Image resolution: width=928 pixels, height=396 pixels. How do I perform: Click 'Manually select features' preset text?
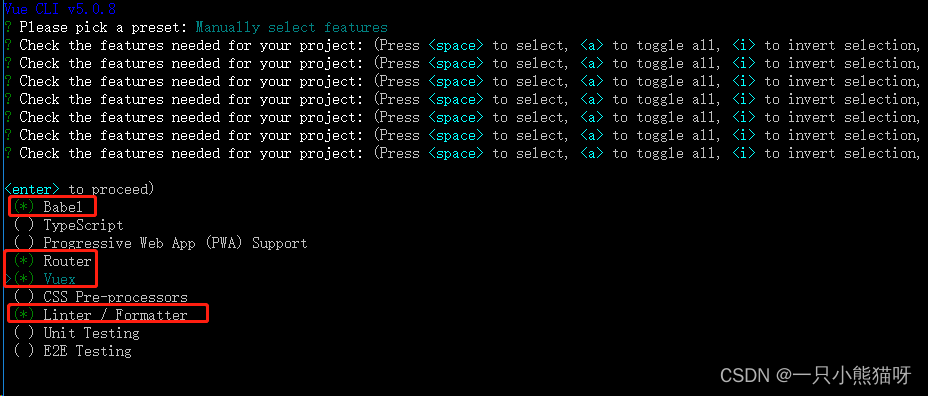pyautogui.click(x=291, y=27)
